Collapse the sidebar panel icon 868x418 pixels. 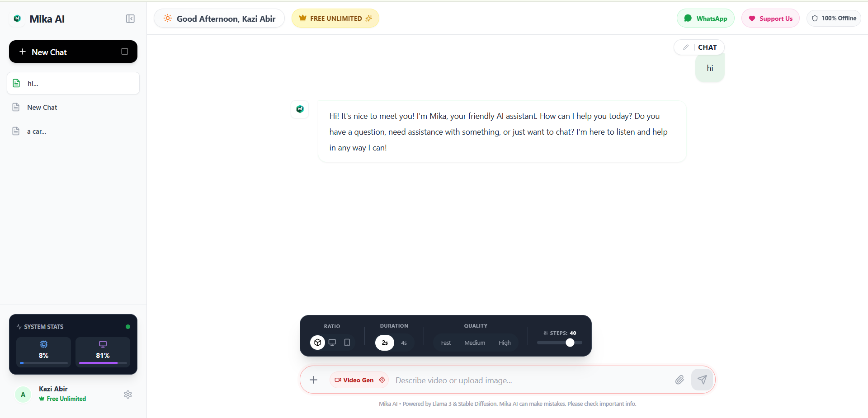coord(130,19)
